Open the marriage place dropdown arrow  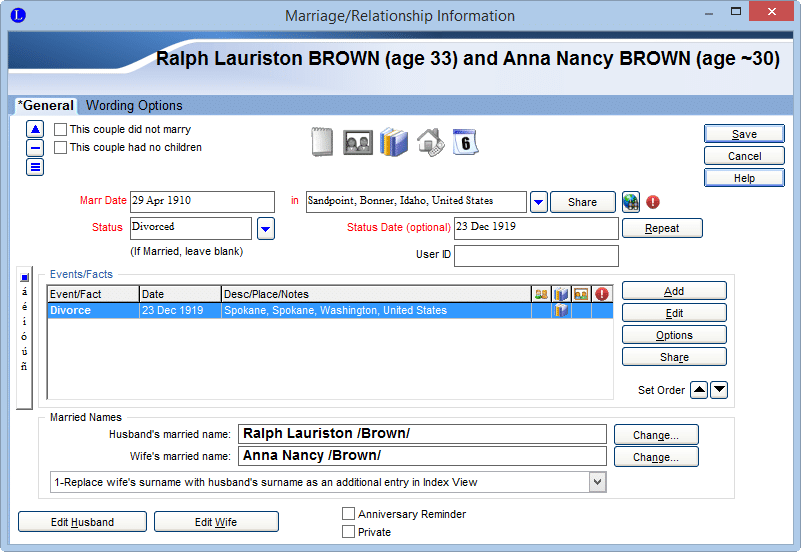pyautogui.click(x=538, y=202)
